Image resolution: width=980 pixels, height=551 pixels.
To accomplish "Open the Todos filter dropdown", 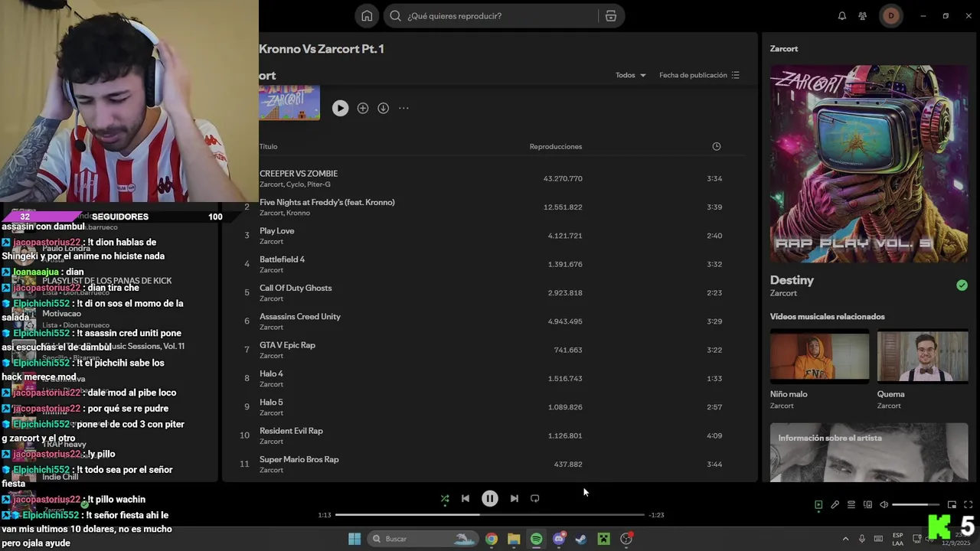I will [x=631, y=76].
